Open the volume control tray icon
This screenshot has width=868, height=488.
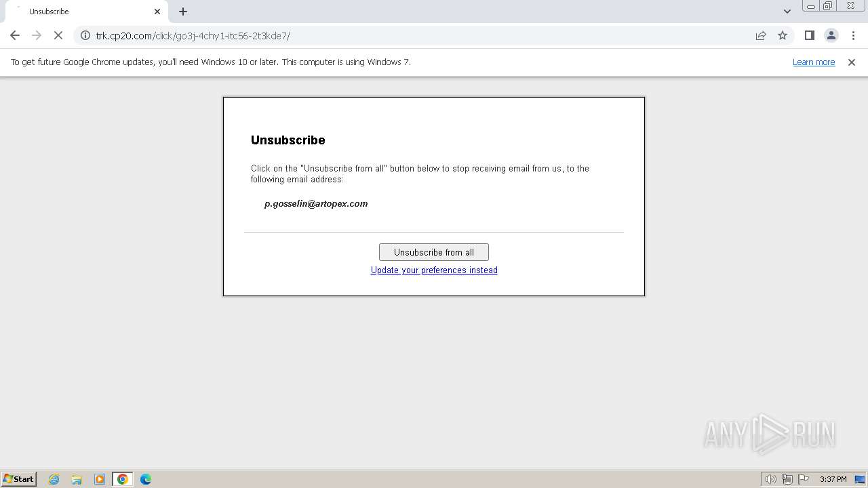point(770,479)
